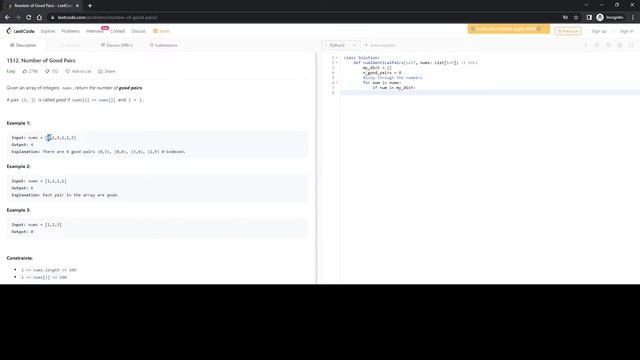The image size is (640, 360).
Task: Open Problems in the navigation bar
Action: coord(71,31)
